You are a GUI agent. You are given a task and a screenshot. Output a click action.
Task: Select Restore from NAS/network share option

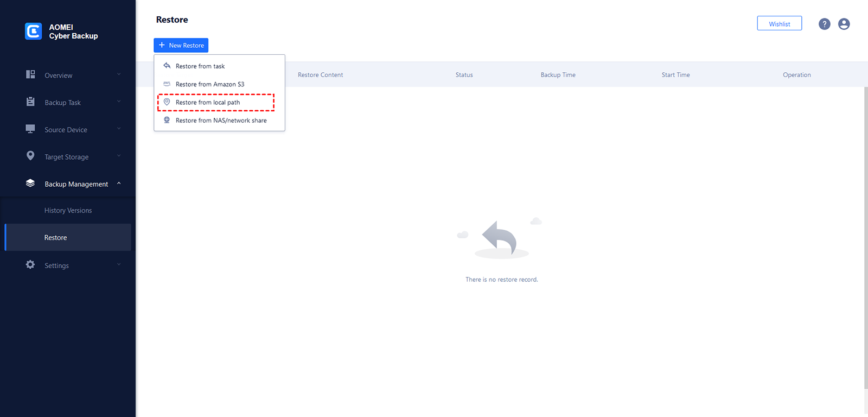pyautogui.click(x=219, y=121)
